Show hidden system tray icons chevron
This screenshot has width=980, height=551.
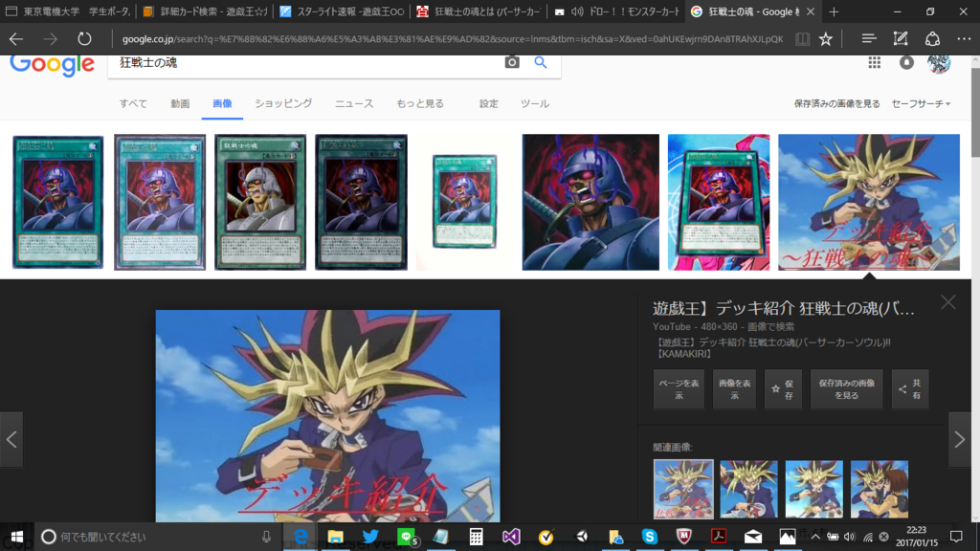pyautogui.click(x=815, y=537)
